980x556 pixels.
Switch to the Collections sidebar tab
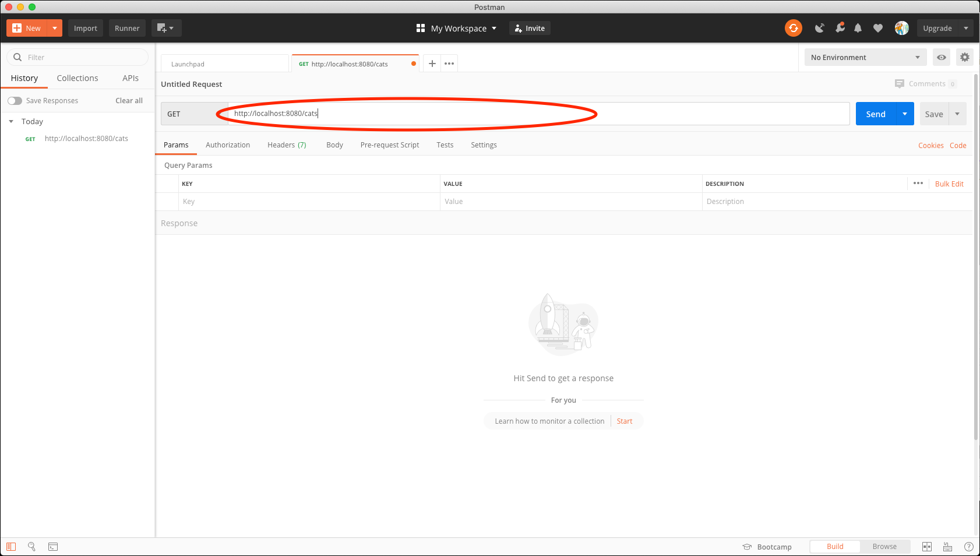[x=77, y=78]
